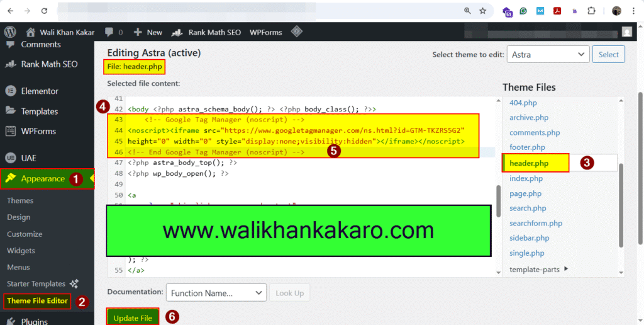Click the browser forward arrow
The height and width of the screenshot is (325, 644).
click(27, 11)
